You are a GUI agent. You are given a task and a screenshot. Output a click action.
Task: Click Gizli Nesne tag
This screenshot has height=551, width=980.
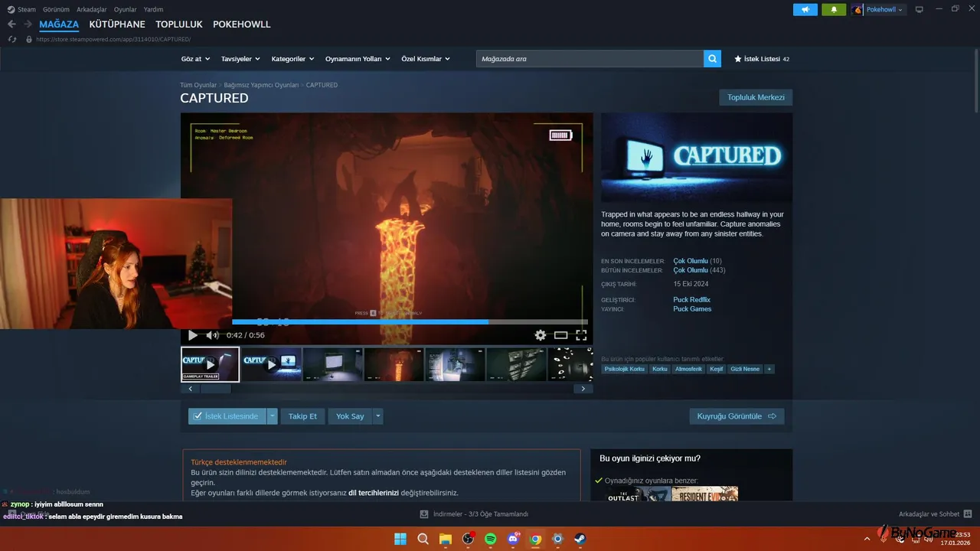(745, 369)
